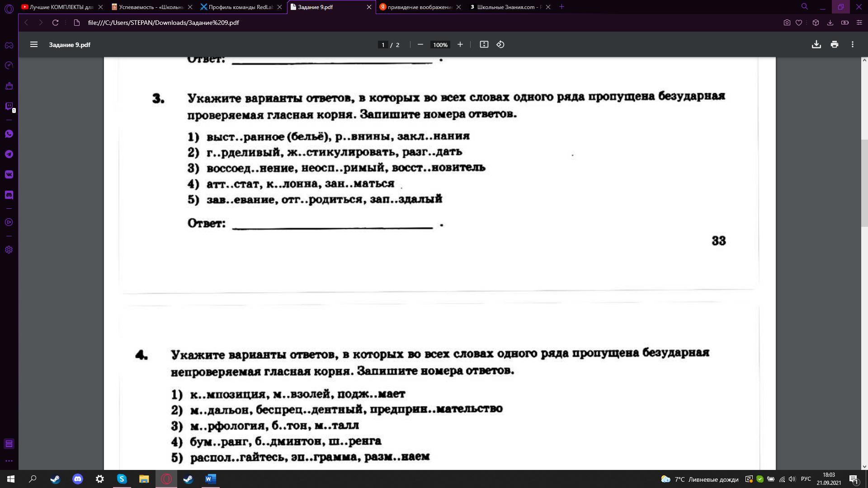Open the Player sidebar icon
The height and width of the screenshot is (488, 868).
click(9, 222)
